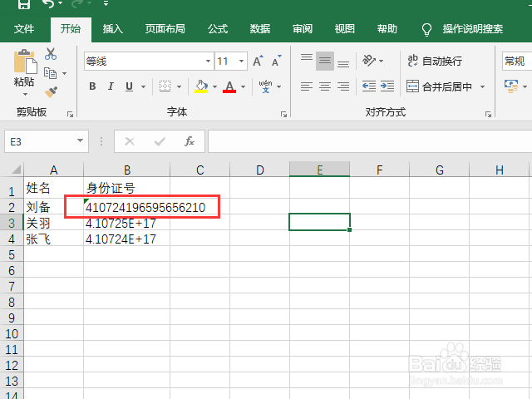The width and height of the screenshot is (532, 399).
Task: Expand the Borders options arrow
Action: point(180,86)
